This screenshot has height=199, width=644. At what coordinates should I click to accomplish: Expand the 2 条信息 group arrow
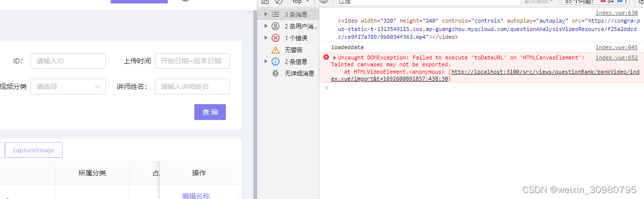pos(266,61)
